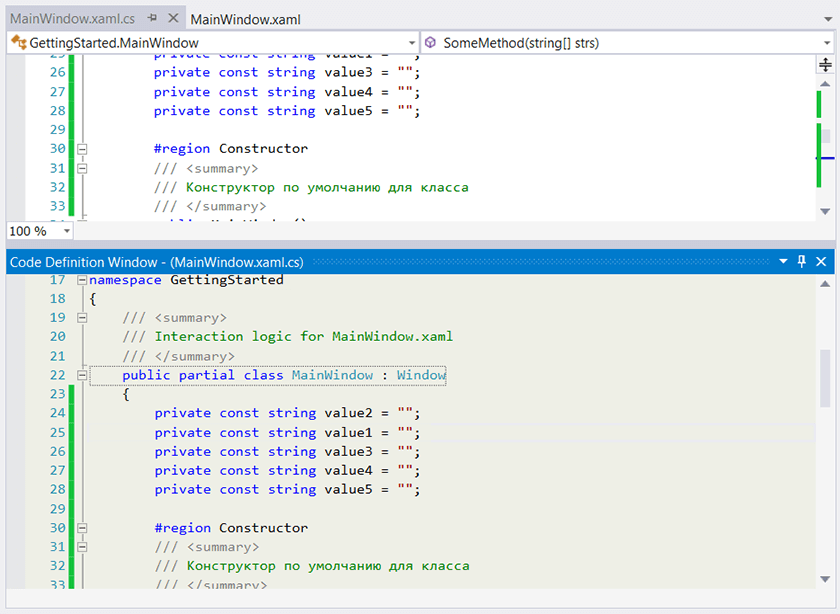Click the method cube icon beside SomeMethod

430,42
